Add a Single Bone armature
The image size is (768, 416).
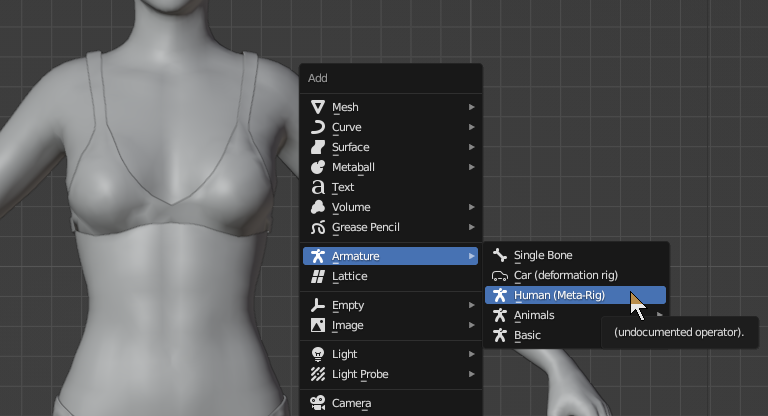point(576,255)
